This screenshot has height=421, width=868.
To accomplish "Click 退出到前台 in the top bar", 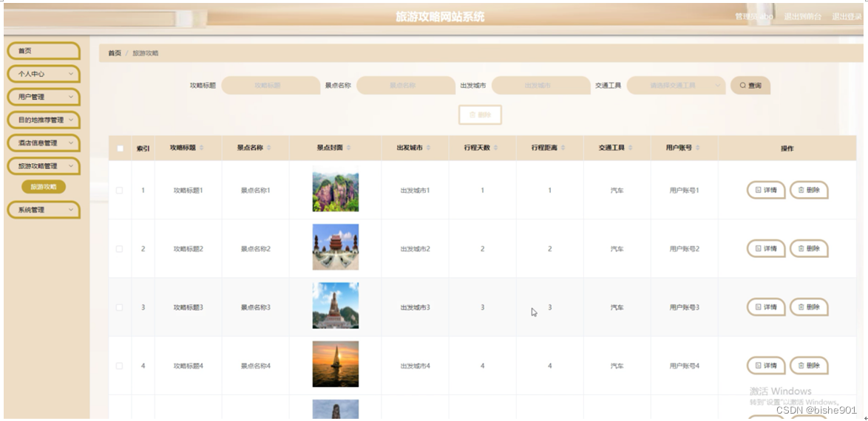I will 803,16.
